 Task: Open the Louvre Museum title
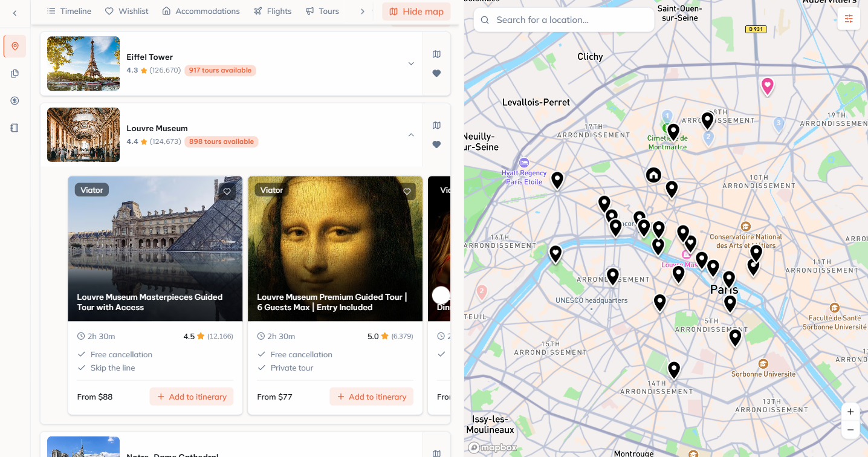click(x=157, y=128)
